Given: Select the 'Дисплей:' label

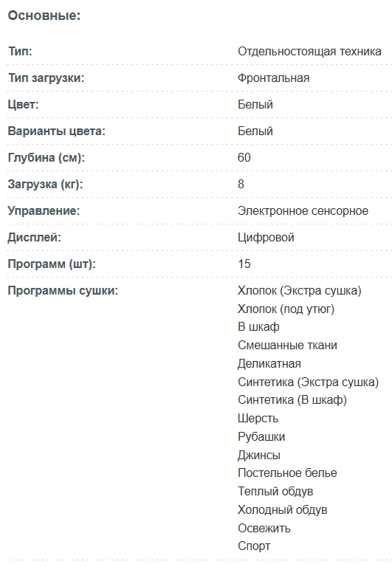Looking at the screenshot, I should pyautogui.click(x=35, y=237).
